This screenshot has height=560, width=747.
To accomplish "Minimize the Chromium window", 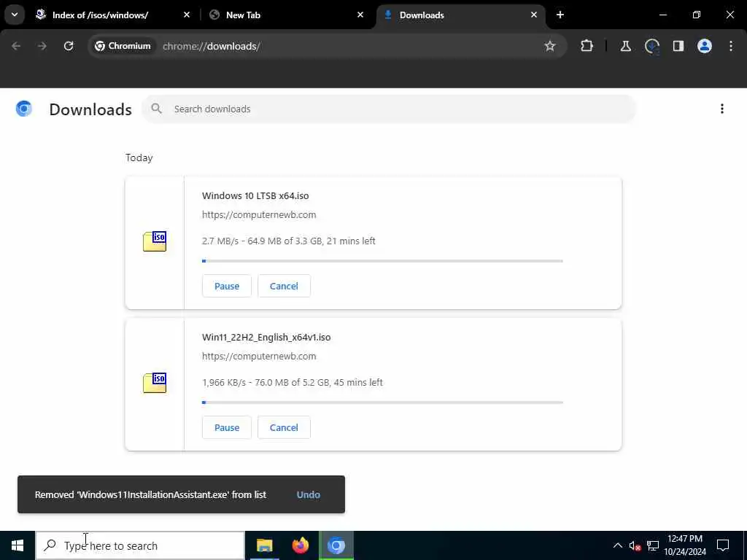I will tap(662, 15).
